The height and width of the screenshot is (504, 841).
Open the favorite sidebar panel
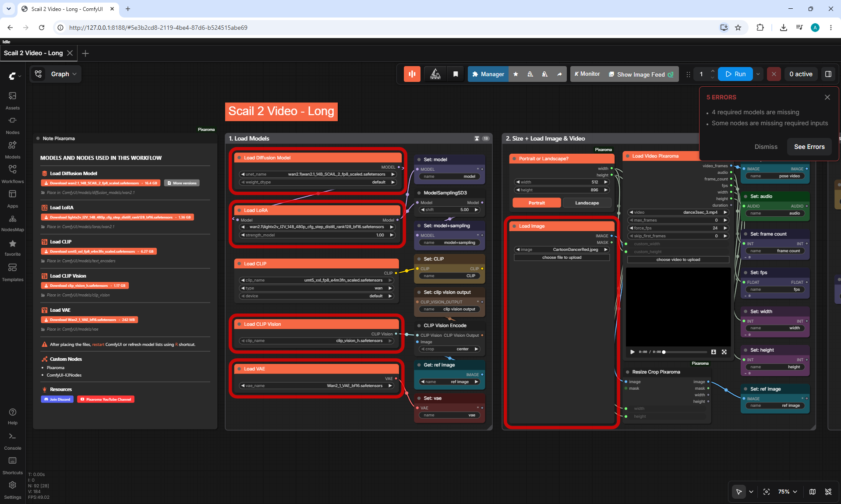click(12, 247)
